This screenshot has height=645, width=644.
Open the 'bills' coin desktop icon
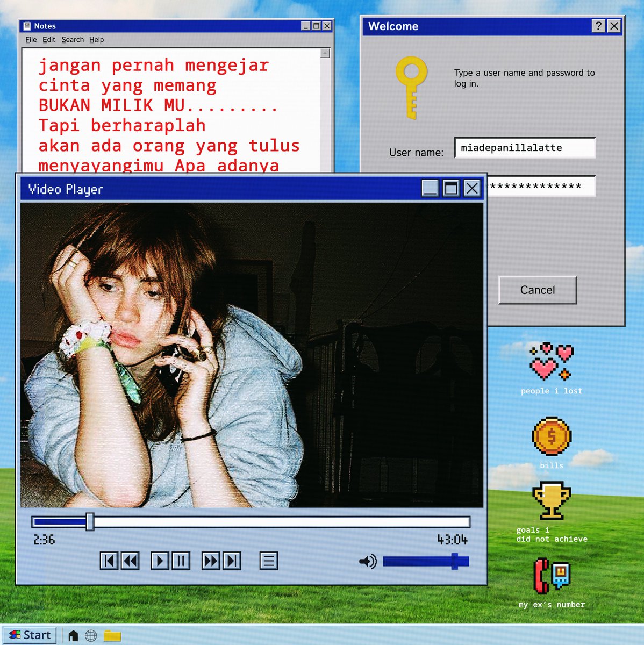click(552, 436)
